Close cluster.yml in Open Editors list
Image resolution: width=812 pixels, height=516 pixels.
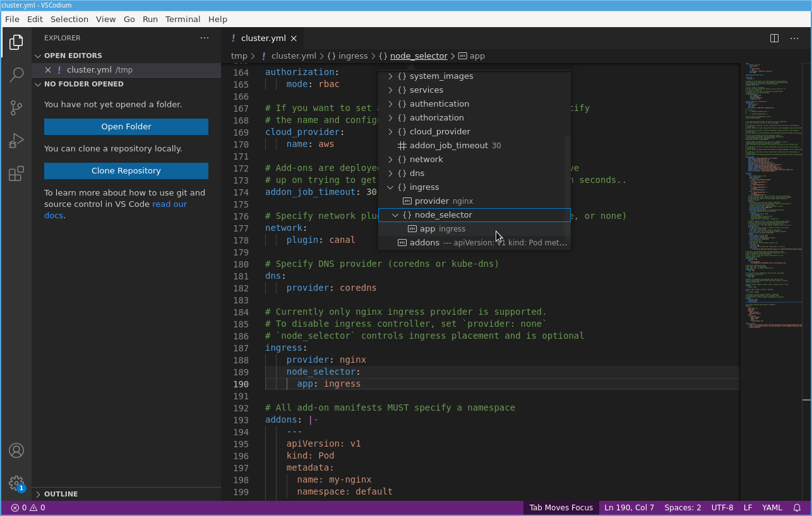click(x=48, y=70)
